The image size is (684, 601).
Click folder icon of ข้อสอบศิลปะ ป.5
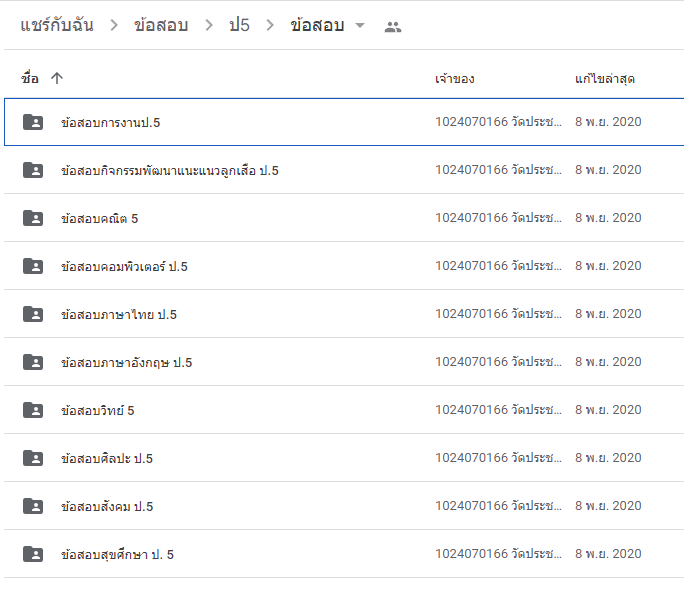tap(33, 458)
